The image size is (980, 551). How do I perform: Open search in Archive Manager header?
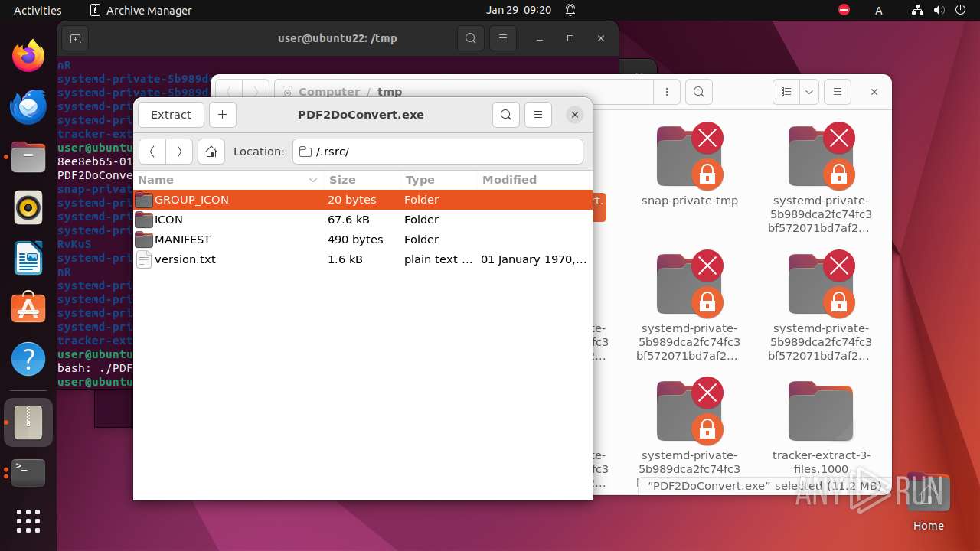click(x=506, y=115)
